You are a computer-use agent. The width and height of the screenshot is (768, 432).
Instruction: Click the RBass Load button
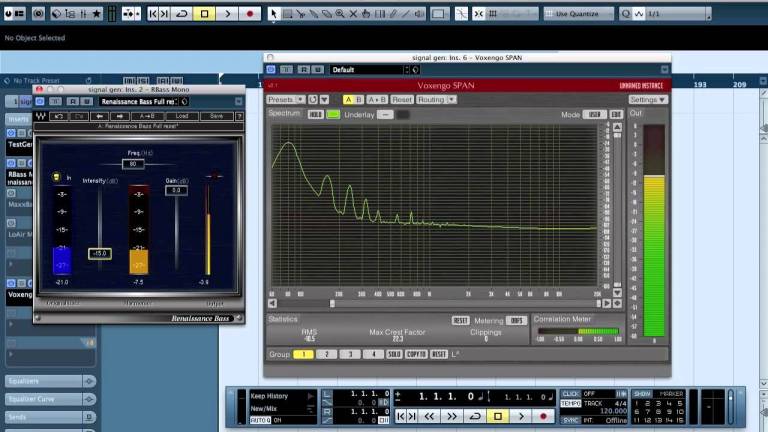(182, 116)
